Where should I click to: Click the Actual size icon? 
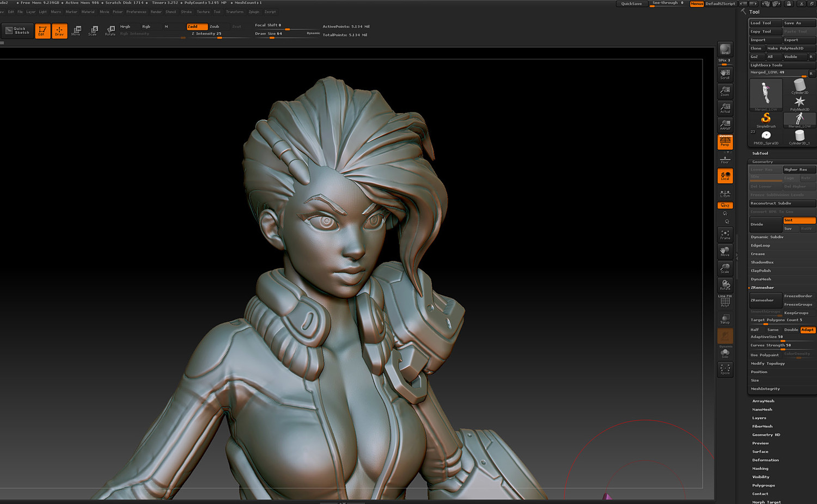[x=725, y=108]
